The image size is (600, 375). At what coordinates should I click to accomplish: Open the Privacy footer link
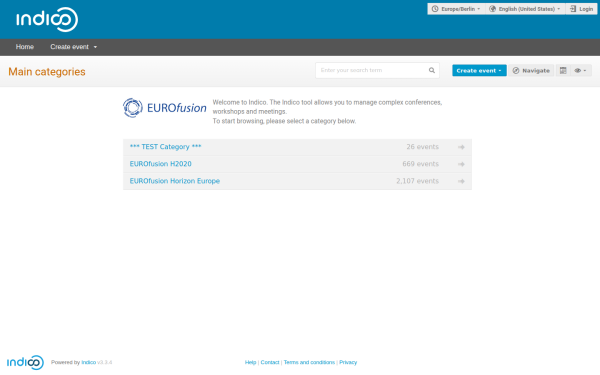348,362
